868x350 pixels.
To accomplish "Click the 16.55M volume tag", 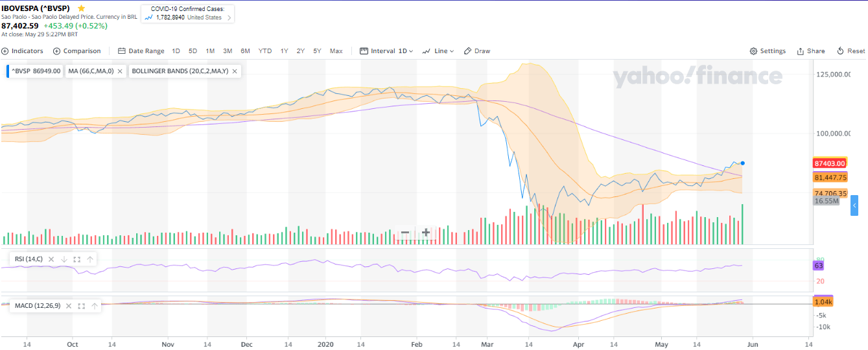I will (827, 202).
